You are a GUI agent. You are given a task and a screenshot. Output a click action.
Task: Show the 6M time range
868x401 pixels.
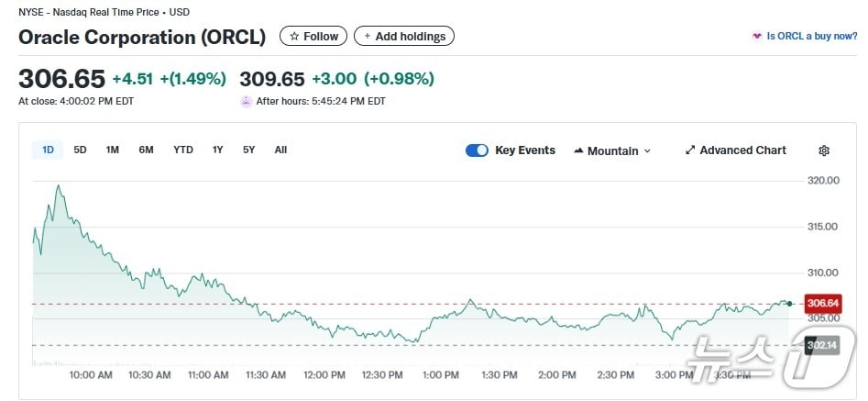[x=146, y=150]
